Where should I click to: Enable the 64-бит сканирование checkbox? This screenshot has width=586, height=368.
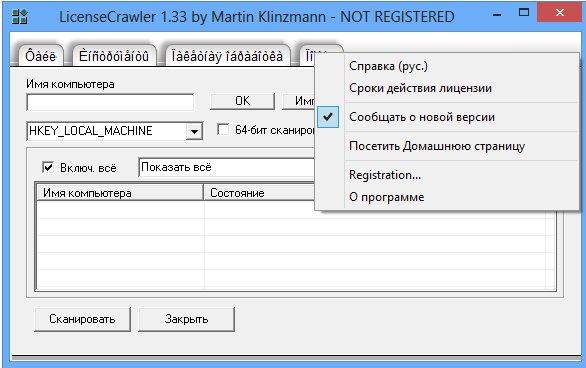[x=223, y=130]
